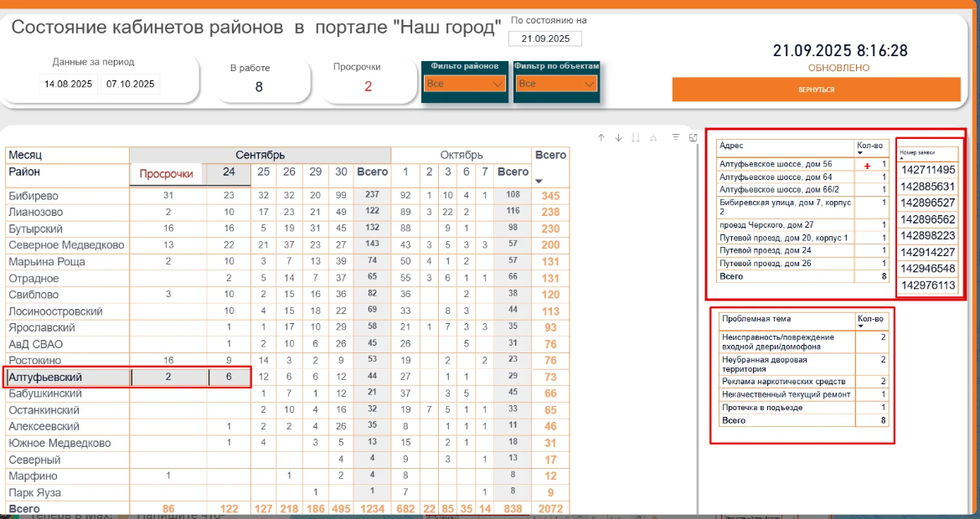Image resolution: width=980 pixels, height=519 pixels.
Task: Click the orange ВЕРНУТЬСЯ button
Action: 817,90
